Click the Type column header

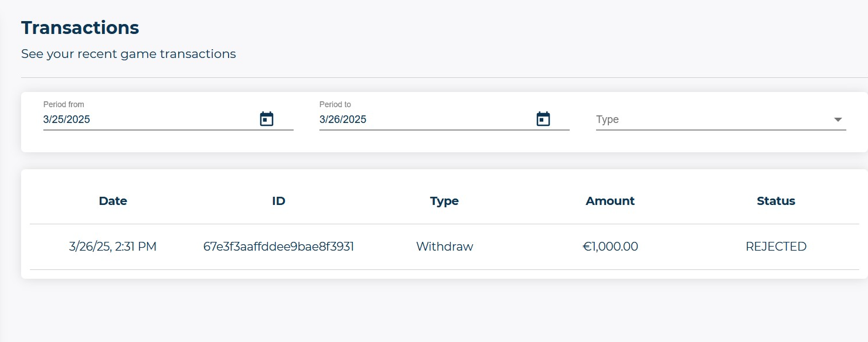444,201
